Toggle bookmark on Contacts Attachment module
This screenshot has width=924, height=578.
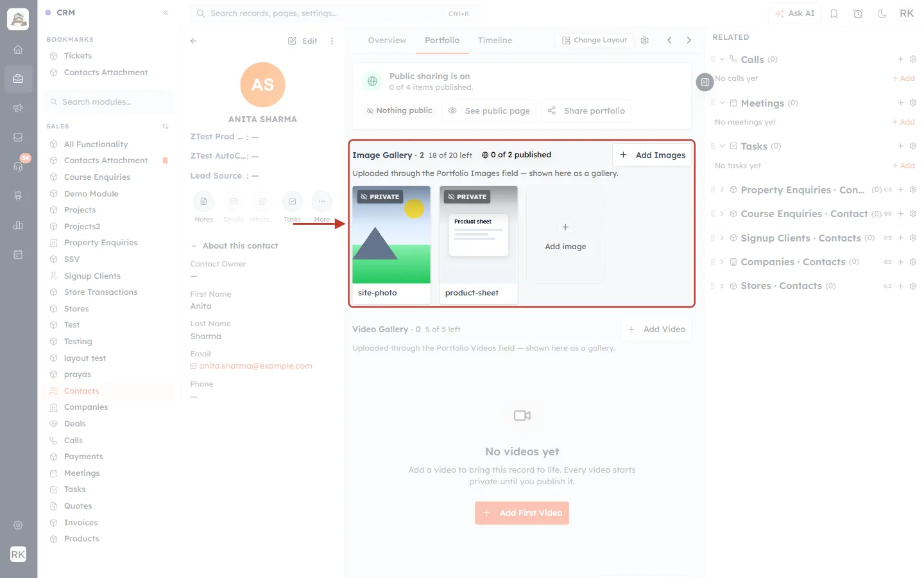coord(165,161)
